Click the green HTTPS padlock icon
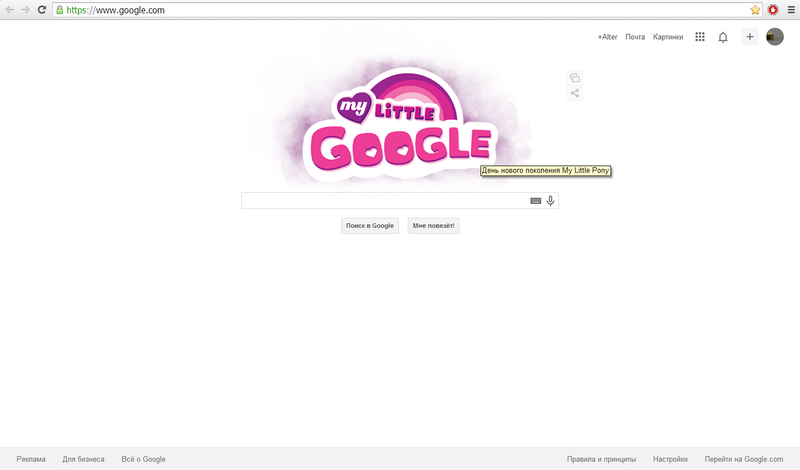This screenshot has width=800, height=470. click(60, 10)
